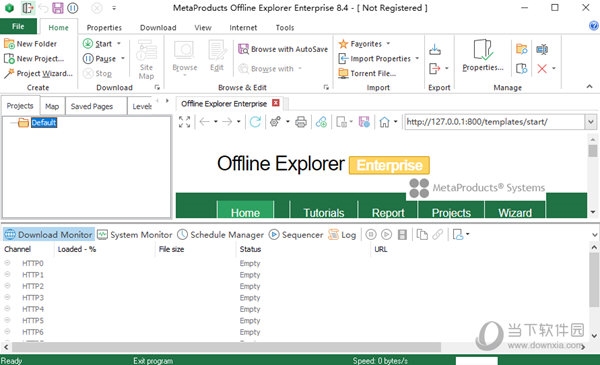Open New Project dialog

(x=34, y=59)
